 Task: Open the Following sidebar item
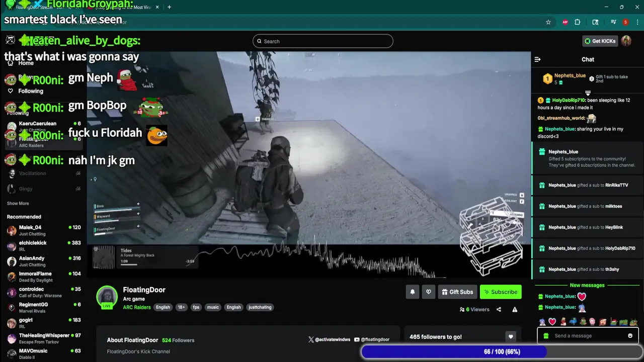(x=25, y=91)
